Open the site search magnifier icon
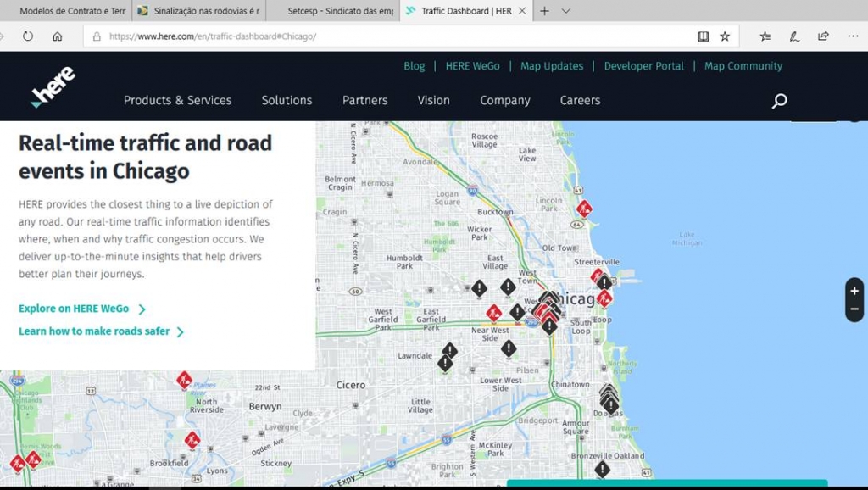Screen dimensions: 868x490 click(x=779, y=101)
